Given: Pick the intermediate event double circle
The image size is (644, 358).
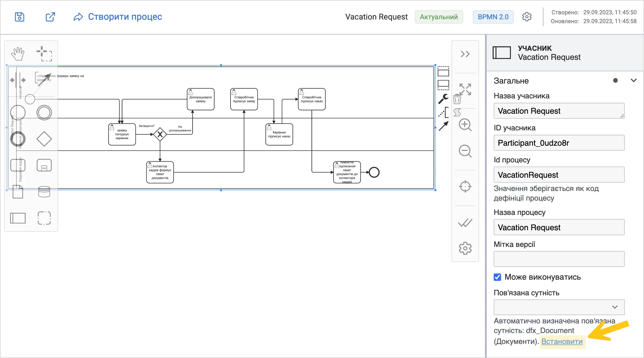Looking at the screenshot, I should click(x=44, y=113).
